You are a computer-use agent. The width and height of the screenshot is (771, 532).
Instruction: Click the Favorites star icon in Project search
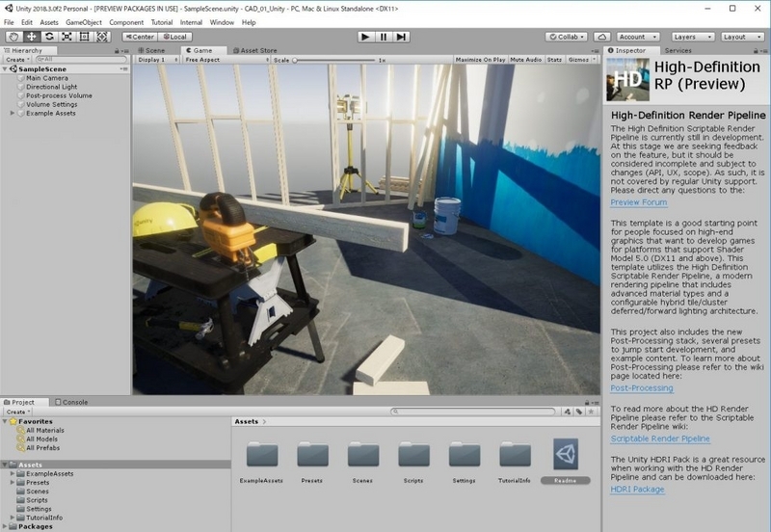coord(591,412)
